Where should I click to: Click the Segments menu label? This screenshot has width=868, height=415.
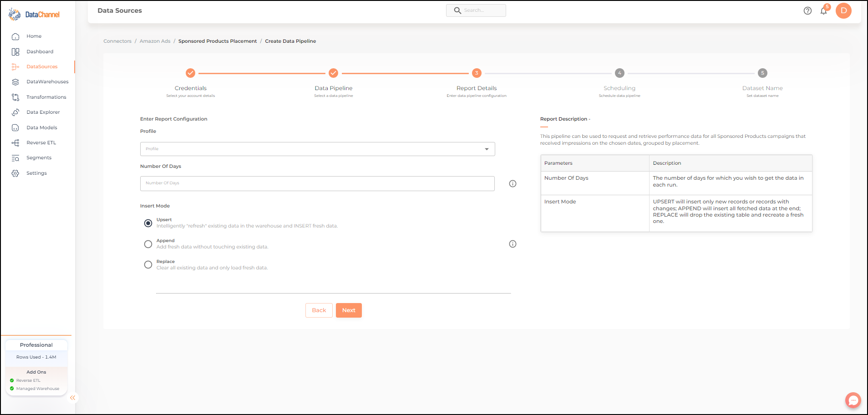click(x=39, y=158)
